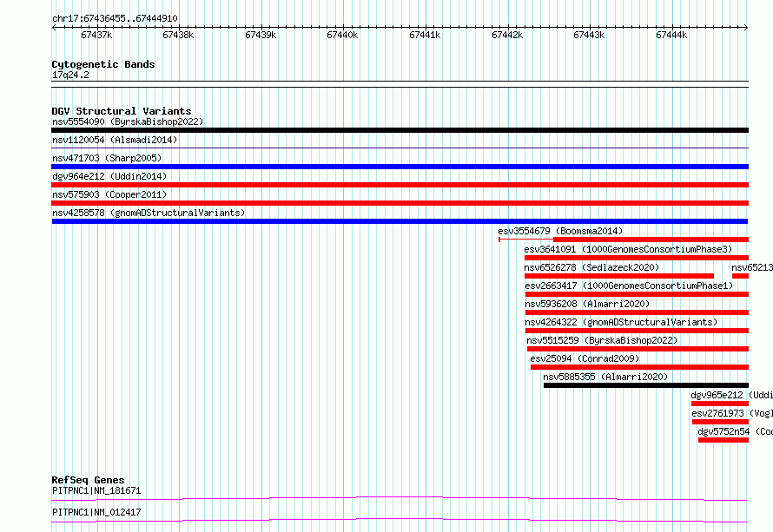Select the dgv5752n54 variant label
Image resolution: width=773 pixels, height=532 pixels.
[x=735, y=431]
